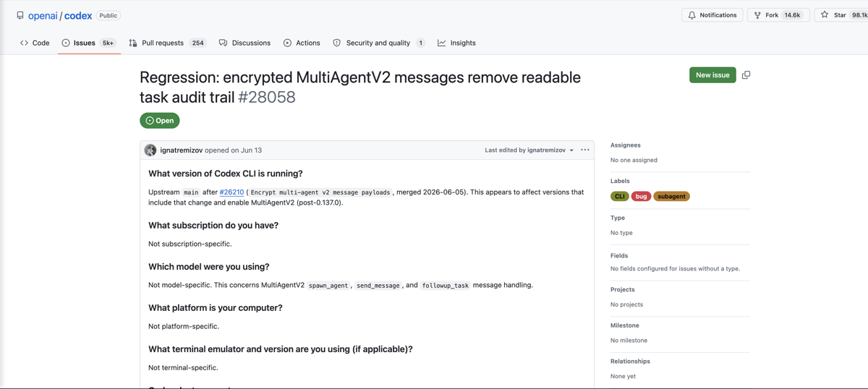Open the openai organization link

43,15
